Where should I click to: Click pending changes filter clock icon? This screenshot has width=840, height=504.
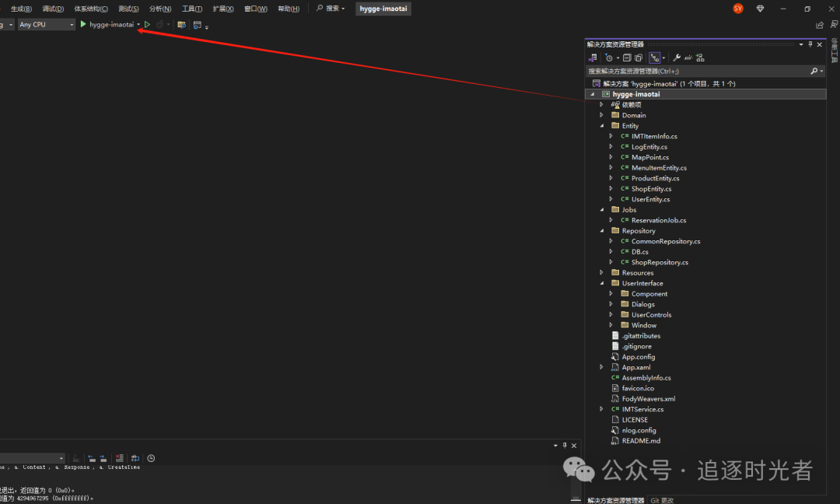pyautogui.click(x=609, y=58)
